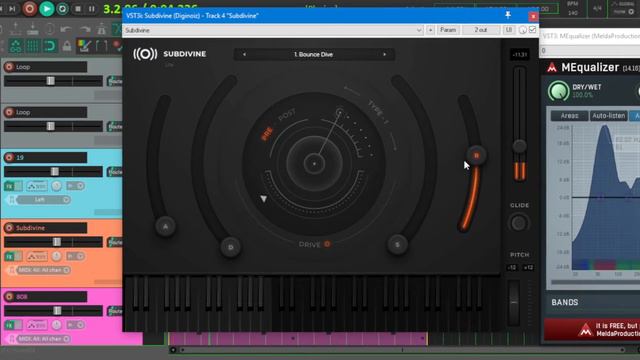Arm record on 808 track

[9, 297]
